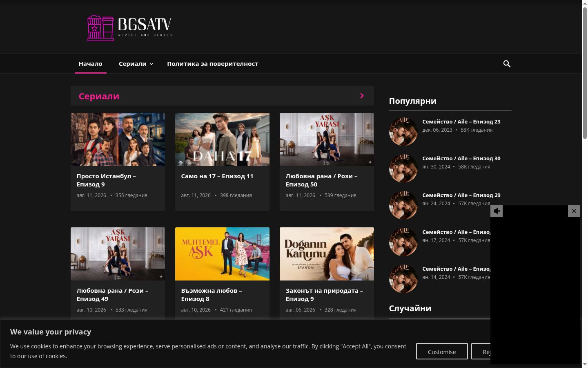Viewport: 588px width, 368px height.
Task: Open the site search icon
Action: coord(507,64)
